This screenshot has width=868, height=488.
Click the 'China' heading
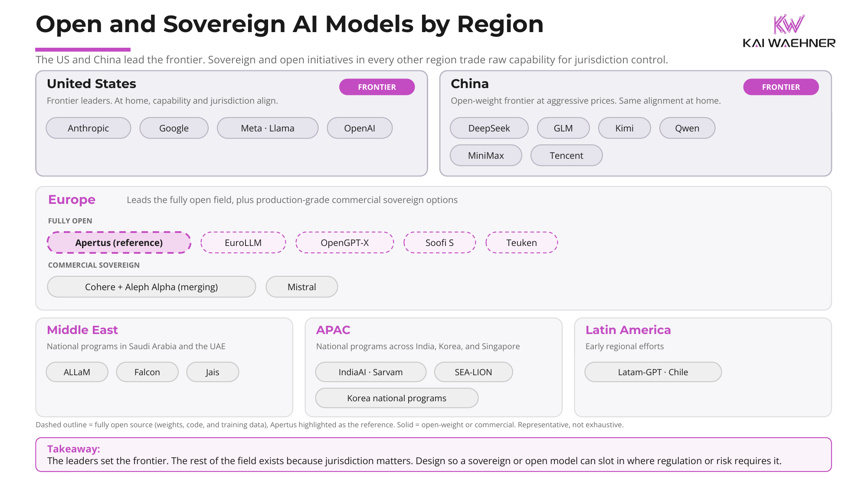(470, 83)
